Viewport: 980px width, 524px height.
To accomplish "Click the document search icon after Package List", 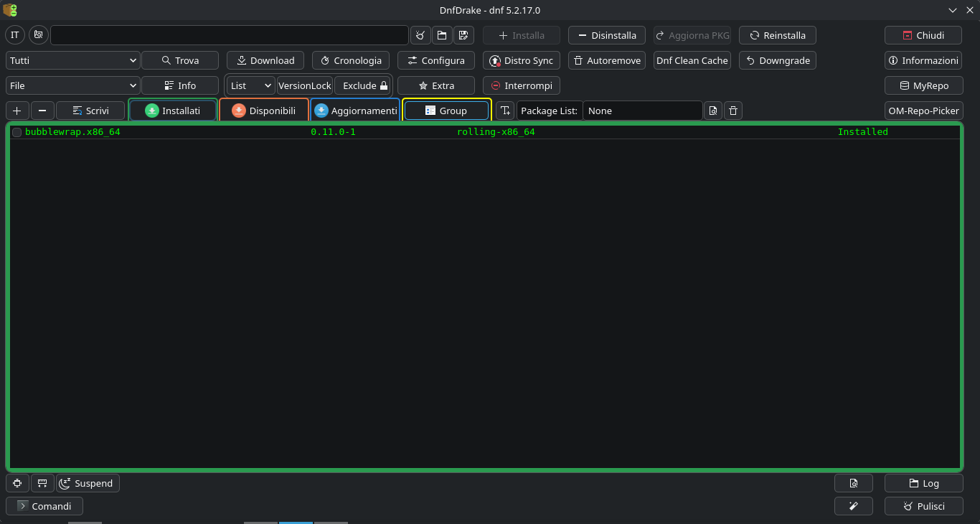I will pyautogui.click(x=712, y=111).
